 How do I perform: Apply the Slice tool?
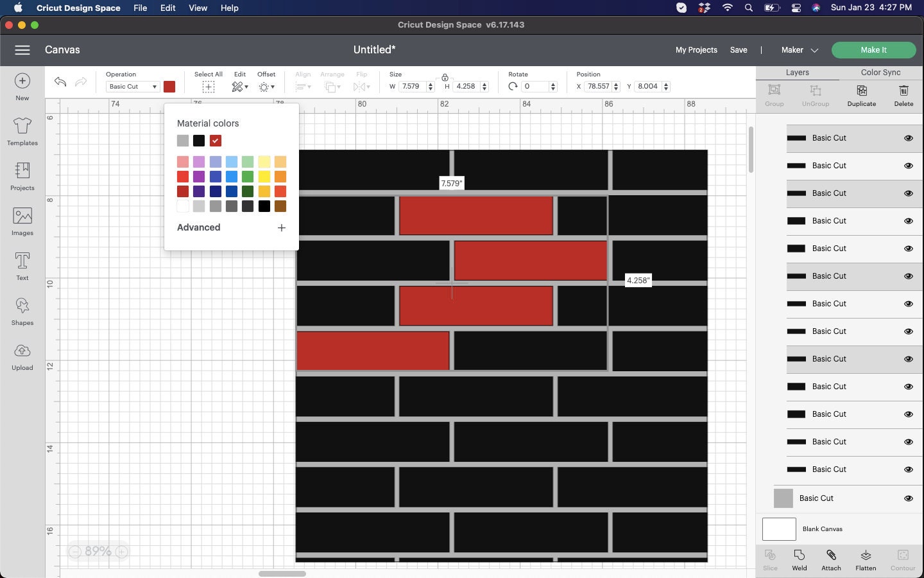coord(769,559)
